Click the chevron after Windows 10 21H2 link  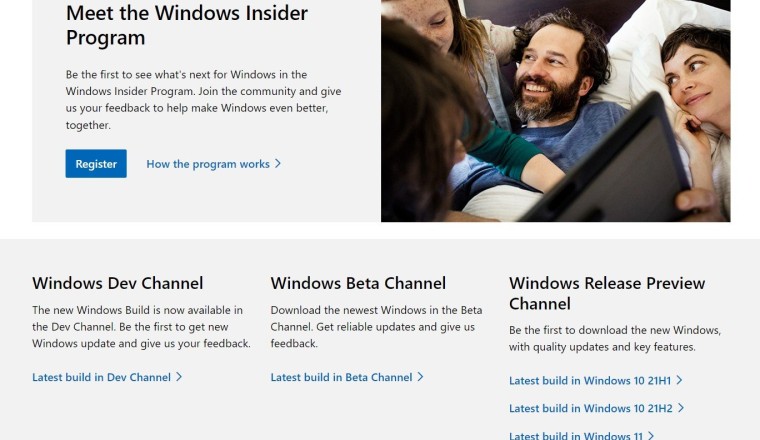tap(681, 408)
